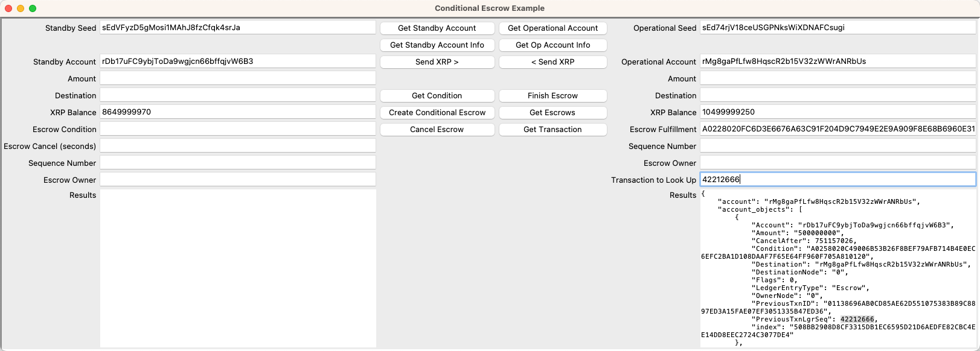This screenshot has width=980, height=351.
Task: Select the Transaction to Look Up field
Action: click(837, 179)
